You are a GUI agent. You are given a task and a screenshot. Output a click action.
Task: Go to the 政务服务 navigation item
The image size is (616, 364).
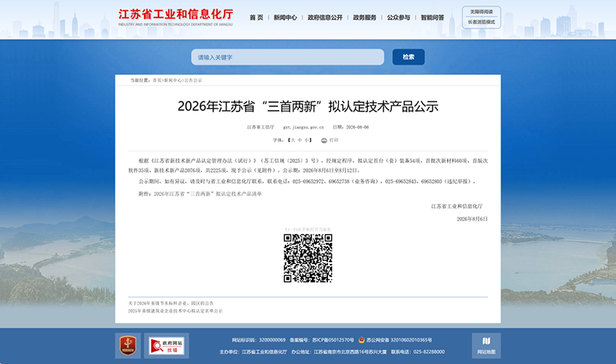[x=364, y=18]
